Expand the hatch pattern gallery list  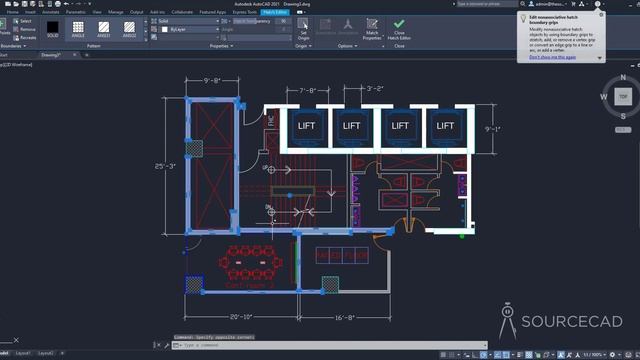pos(146,39)
